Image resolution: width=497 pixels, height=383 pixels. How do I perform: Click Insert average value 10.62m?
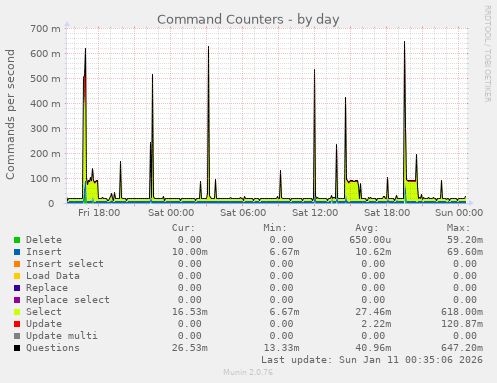373,252
